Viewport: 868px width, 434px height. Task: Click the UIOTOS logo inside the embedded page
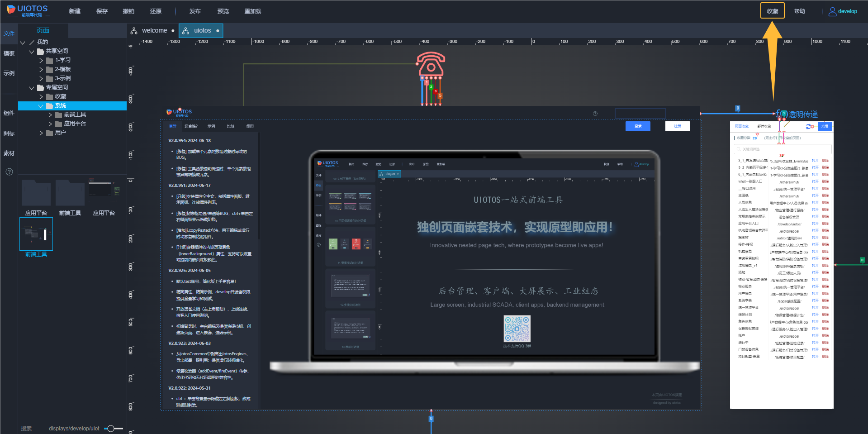tap(179, 112)
